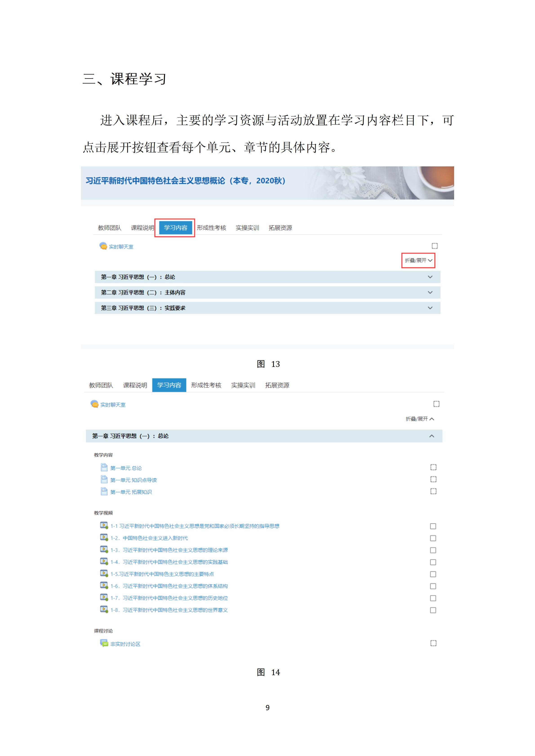Open document icon for 第一单元 知识点导读
535x756 pixels.
(104, 479)
